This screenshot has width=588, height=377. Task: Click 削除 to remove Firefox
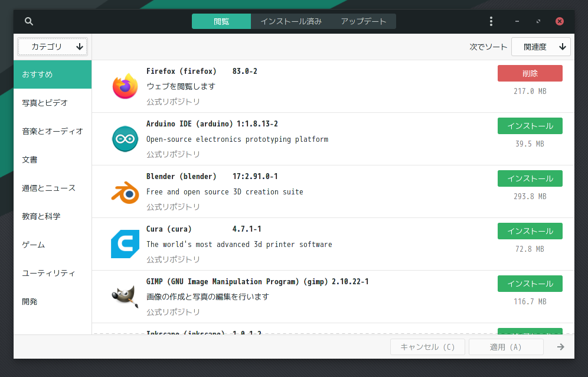[x=530, y=73]
